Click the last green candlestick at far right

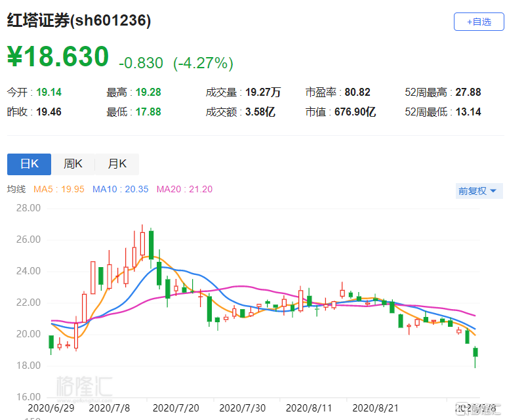click(475, 352)
